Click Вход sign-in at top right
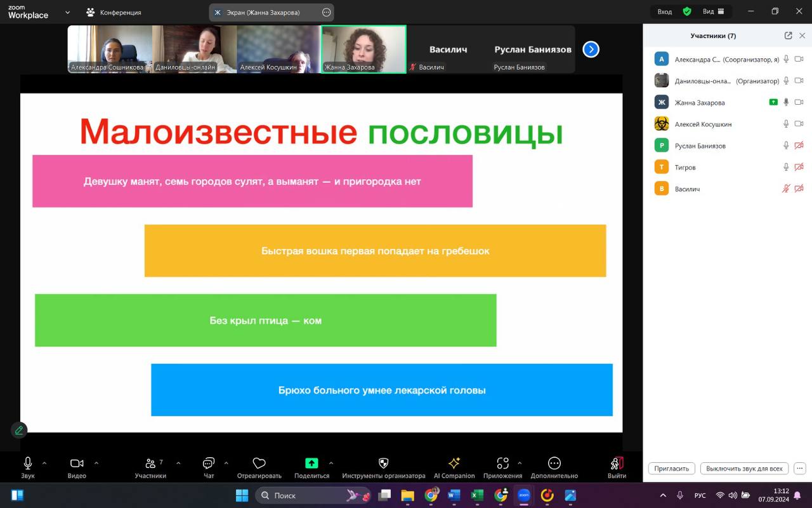The width and height of the screenshot is (812, 508). point(665,11)
